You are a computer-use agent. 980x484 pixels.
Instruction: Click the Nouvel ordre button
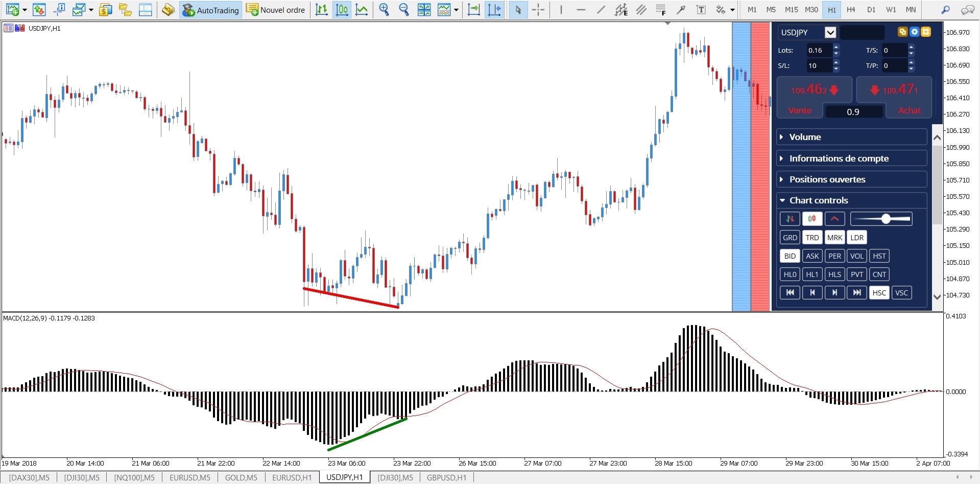click(x=275, y=9)
